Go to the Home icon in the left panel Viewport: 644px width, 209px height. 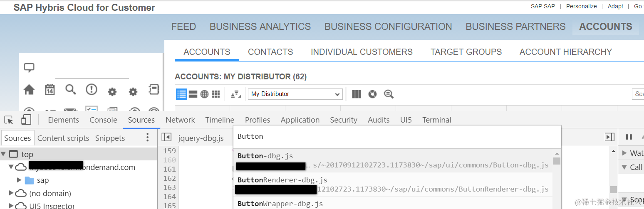[x=29, y=90]
